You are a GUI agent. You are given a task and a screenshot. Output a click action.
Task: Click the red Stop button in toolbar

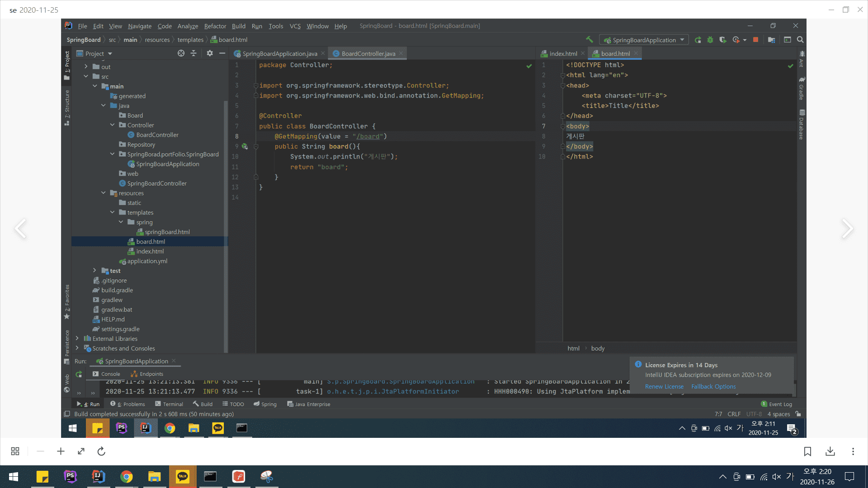755,40
